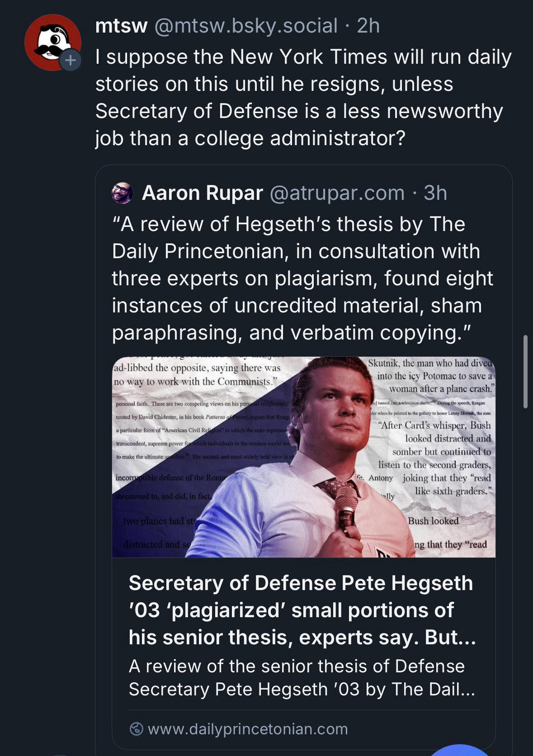Open the mtsw display name
The width and height of the screenshot is (533, 756).
(x=121, y=26)
